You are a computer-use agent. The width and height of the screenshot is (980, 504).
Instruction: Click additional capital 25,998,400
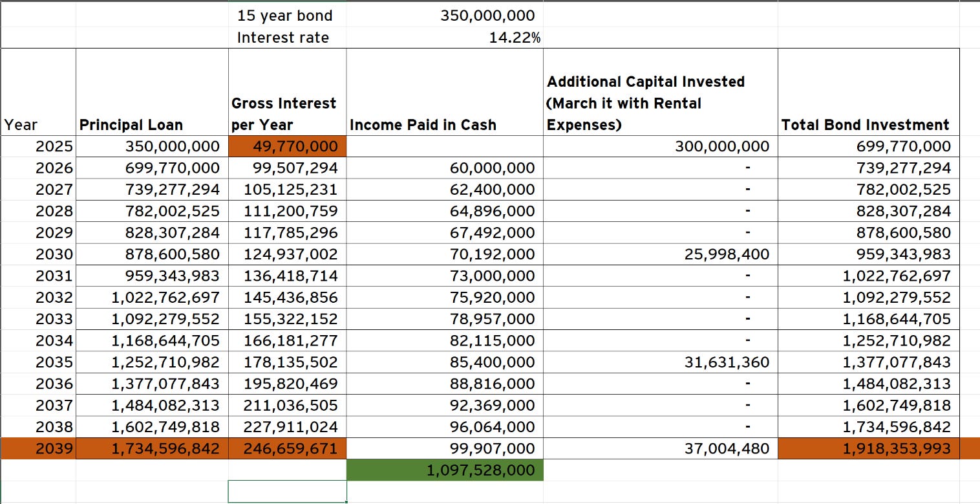point(660,254)
